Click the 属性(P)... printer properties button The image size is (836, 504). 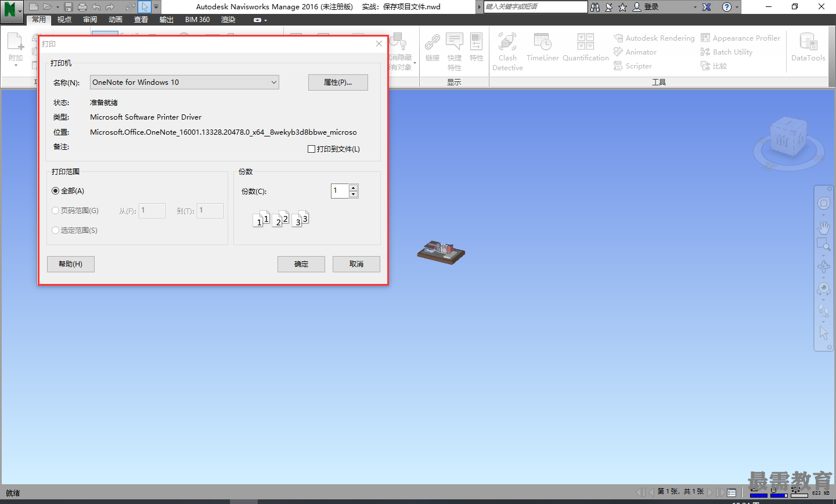[x=338, y=82]
